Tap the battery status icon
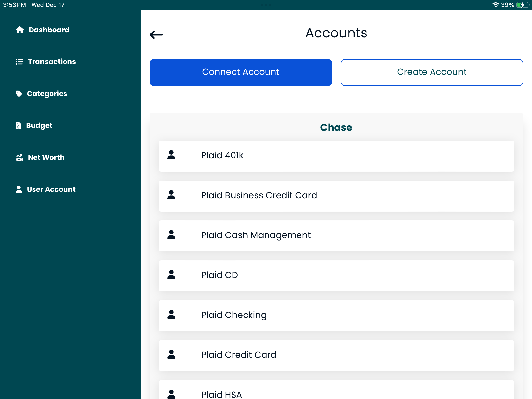Image resolution: width=532 pixels, height=399 pixels. (522, 5)
